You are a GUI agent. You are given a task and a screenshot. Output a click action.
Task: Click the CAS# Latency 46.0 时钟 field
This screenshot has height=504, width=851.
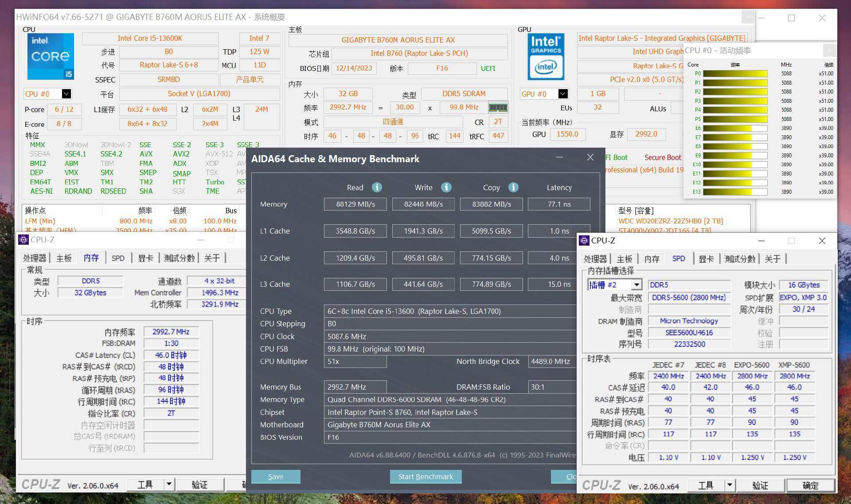pyautogui.click(x=171, y=355)
